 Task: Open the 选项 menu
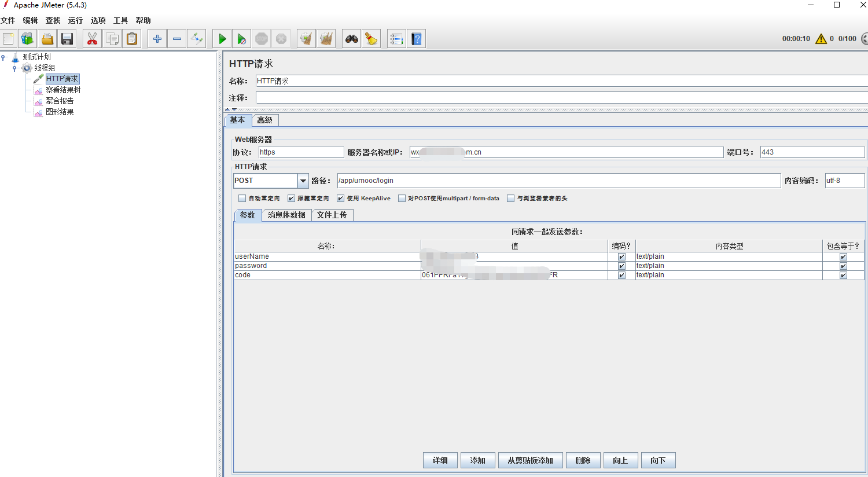pos(98,20)
